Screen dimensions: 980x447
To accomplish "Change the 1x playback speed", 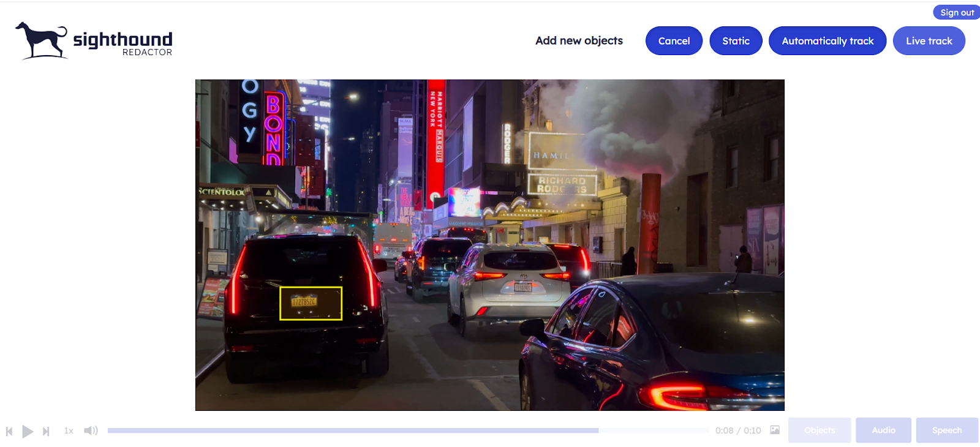I will tap(69, 431).
